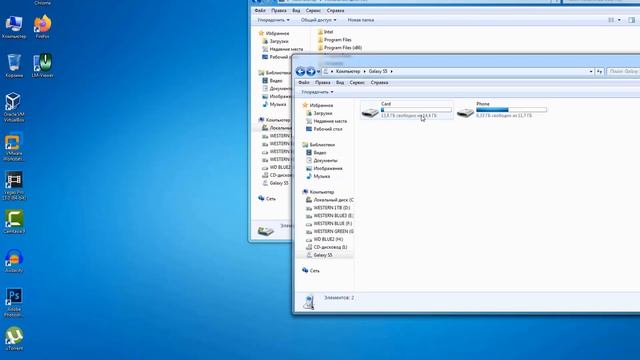Select Библиотеки in front window sidebar
The width and height of the screenshot is (640, 360).
[322, 145]
